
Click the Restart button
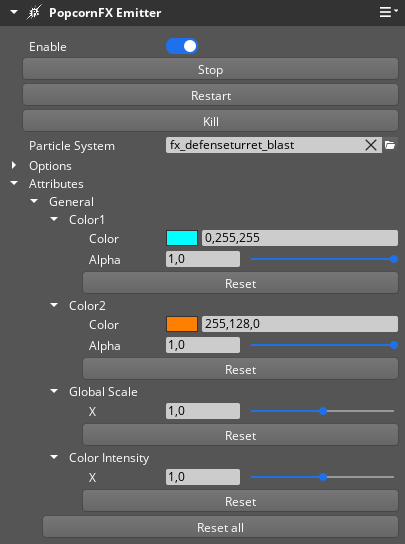point(210,95)
